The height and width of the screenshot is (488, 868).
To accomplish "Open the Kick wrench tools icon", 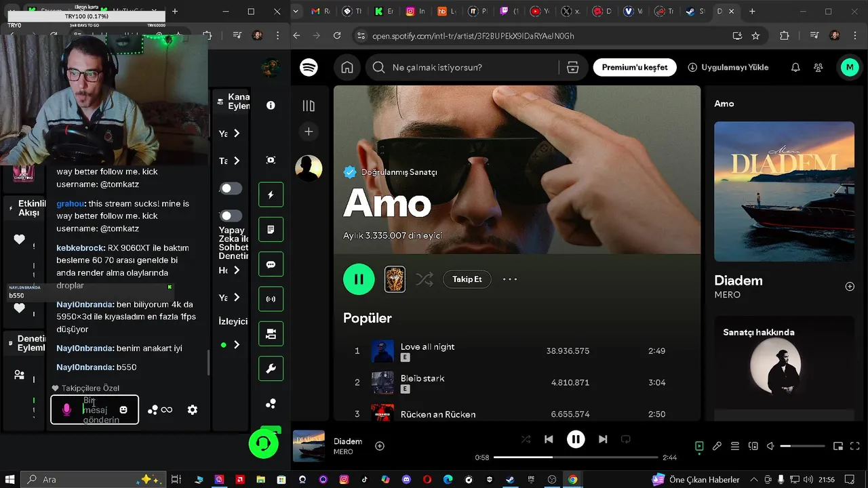I will (x=271, y=369).
